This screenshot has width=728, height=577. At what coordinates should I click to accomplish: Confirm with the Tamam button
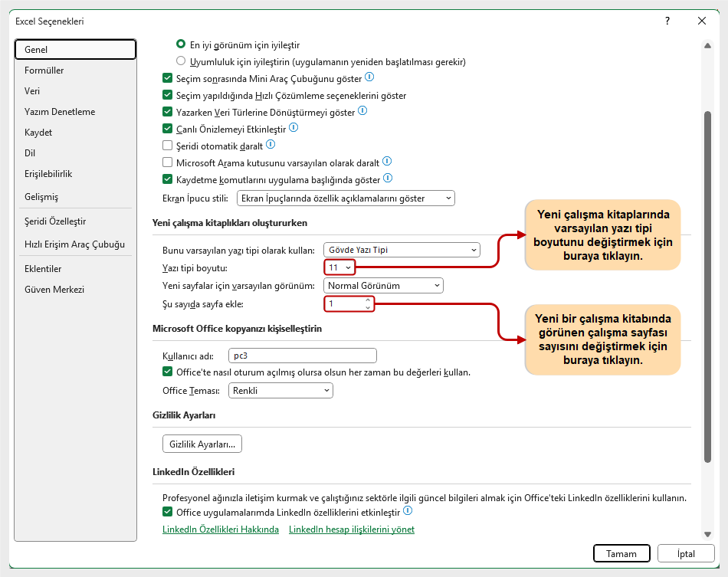[621, 553]
